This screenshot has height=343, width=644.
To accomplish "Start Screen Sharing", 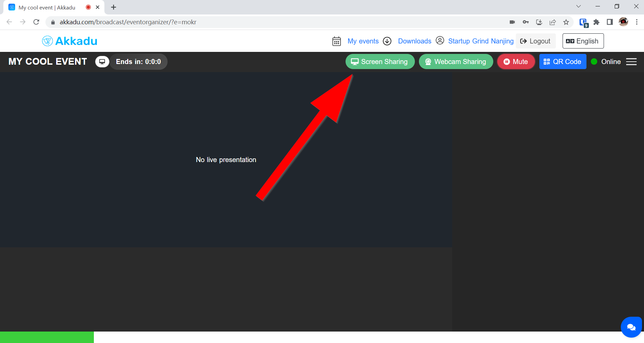I will pos(380,62).
